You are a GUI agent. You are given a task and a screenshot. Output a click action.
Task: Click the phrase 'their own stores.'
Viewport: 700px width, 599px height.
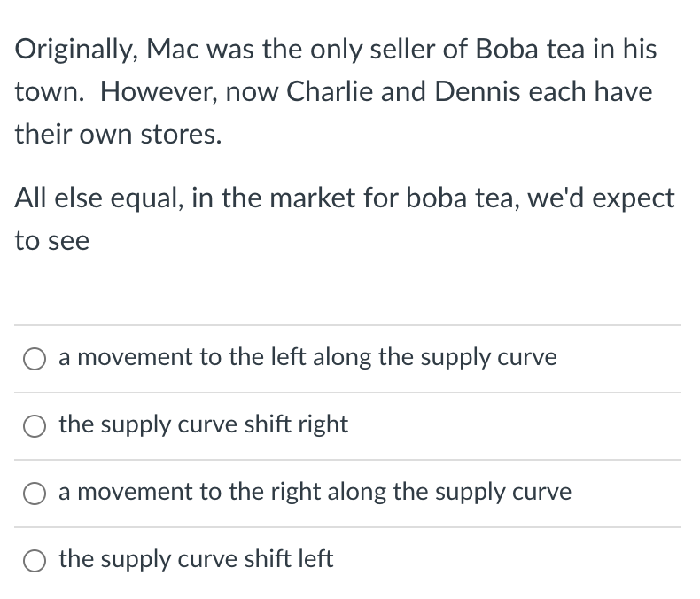(x=119, y=135)
